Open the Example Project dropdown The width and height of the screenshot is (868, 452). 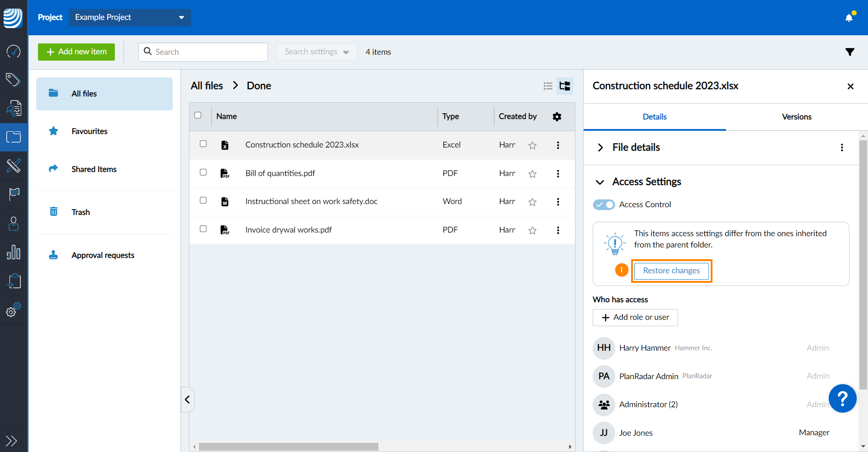(130, 17)
